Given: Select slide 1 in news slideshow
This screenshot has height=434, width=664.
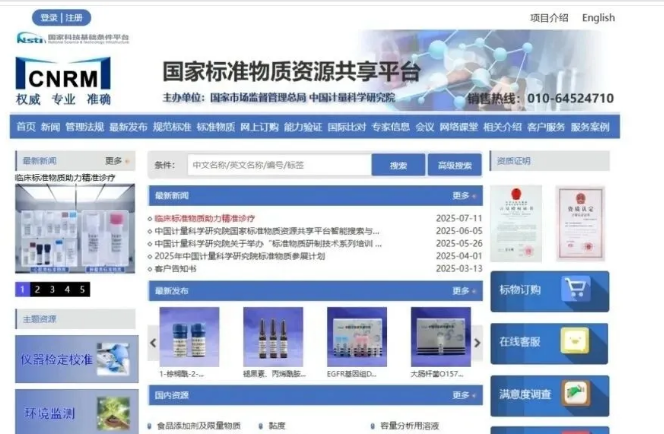Looking at the screenshot, I should [x=22, y=289].
